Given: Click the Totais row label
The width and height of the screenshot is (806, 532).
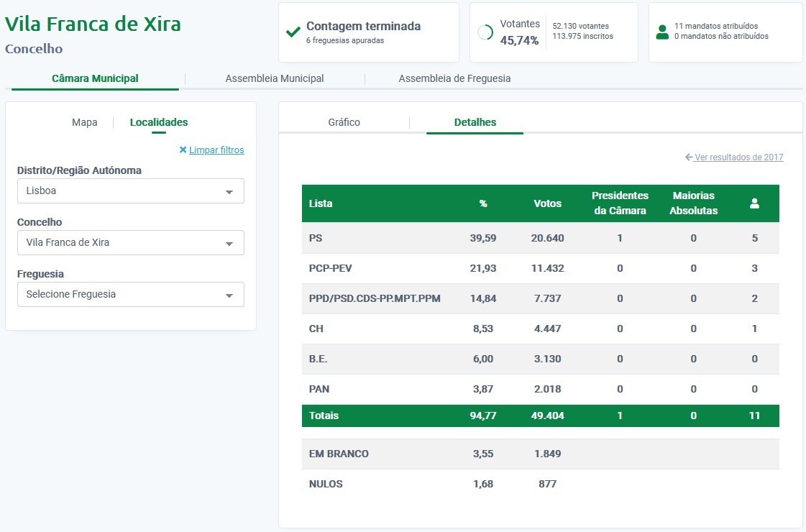Looking at the screenshot, I should pyautogui.click(x=324, y=416).
